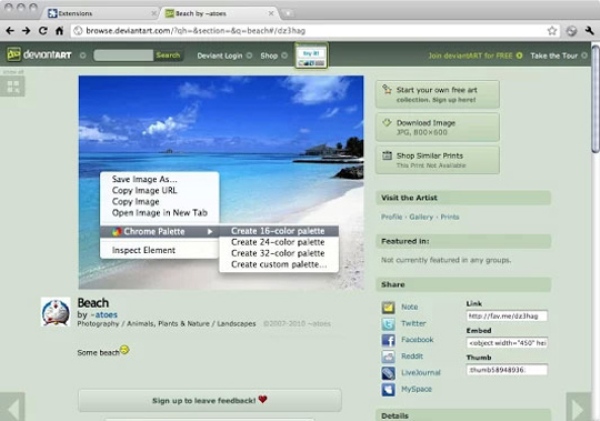Click Sign up to leave feedback button

pyautogui.click(x=208, y=400)
